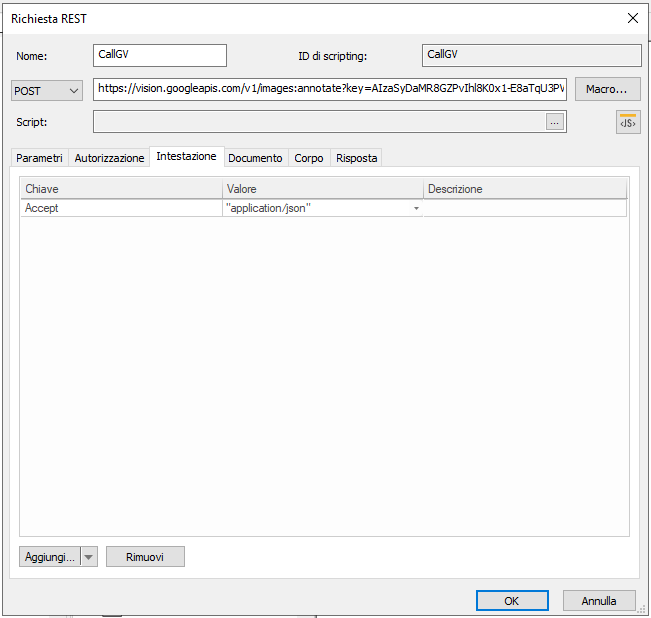Click the Rimuovi button
This screenshot has height=618, width=651.
click(x=145, y=557)
